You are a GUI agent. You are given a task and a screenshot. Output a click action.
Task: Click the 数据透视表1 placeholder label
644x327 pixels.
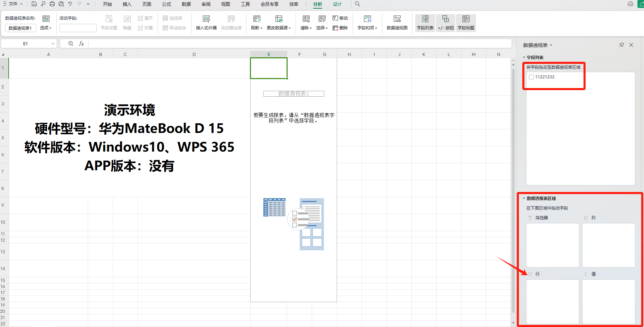[x=293, y=94]
